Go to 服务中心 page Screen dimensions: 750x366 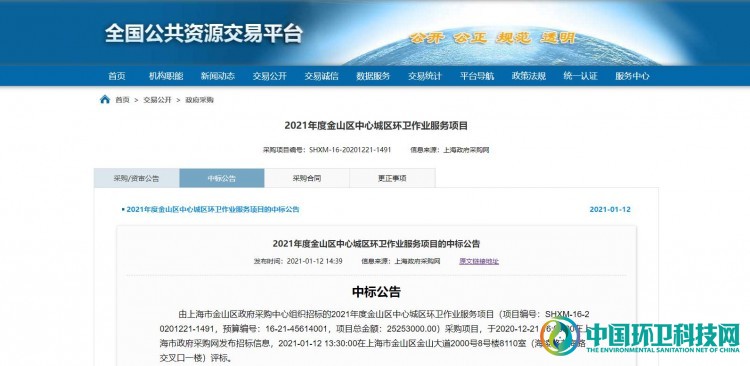coord(632,76)
